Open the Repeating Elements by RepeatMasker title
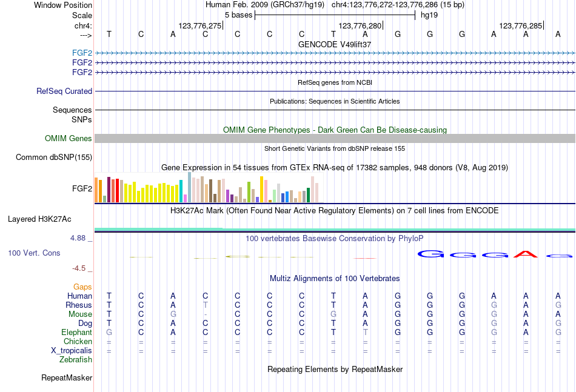 click(x=335, y=369)
